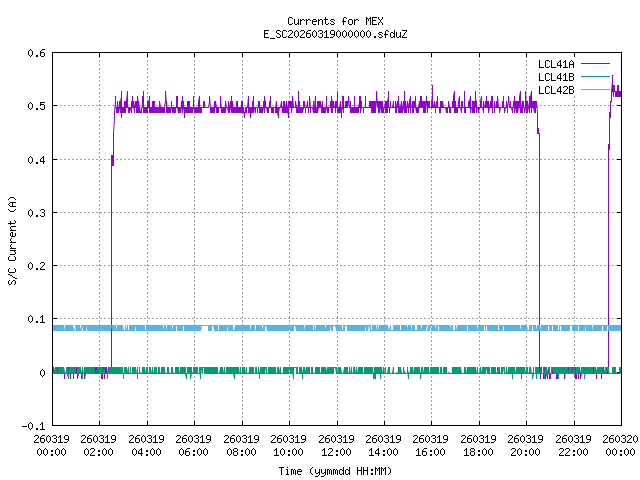Click the -0.1 y-axis tick value
Image resolution: width=640 pixels, height=480 pixels.
(31, 426)
